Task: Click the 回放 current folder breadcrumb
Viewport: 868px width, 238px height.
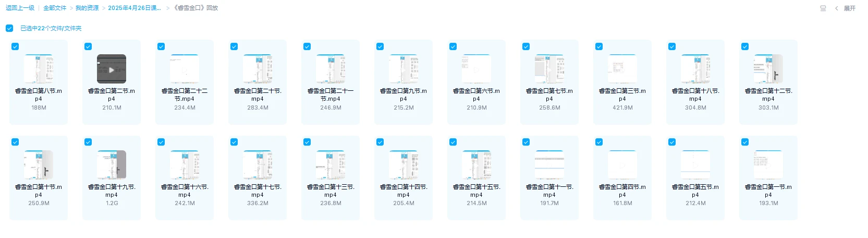Action: click(x=196, y=8)
